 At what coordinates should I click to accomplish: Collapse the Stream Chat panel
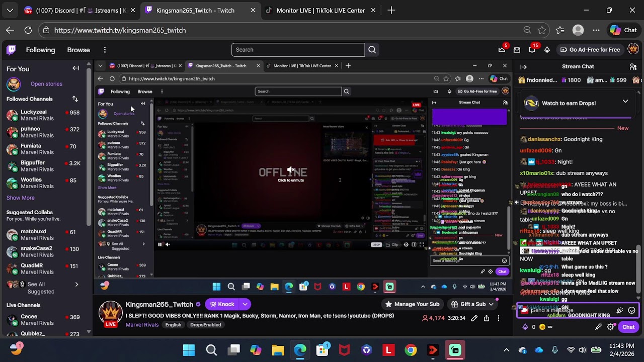(523, 66)
